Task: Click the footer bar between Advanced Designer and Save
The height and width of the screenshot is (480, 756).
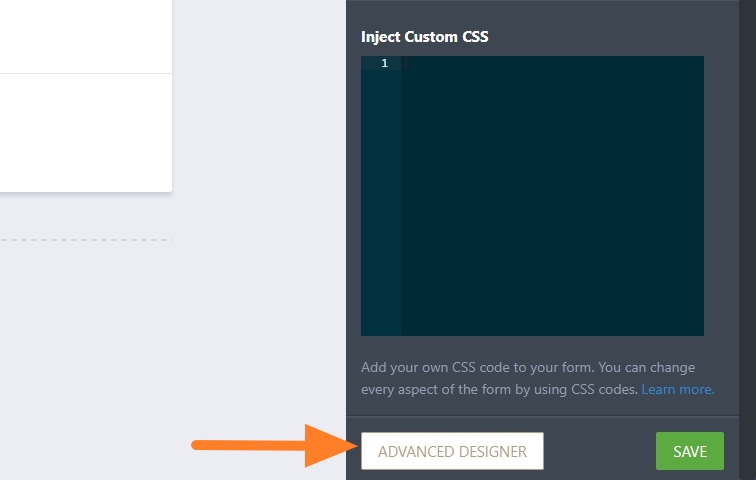Action: pyautogui.click(x=600, y=451)
